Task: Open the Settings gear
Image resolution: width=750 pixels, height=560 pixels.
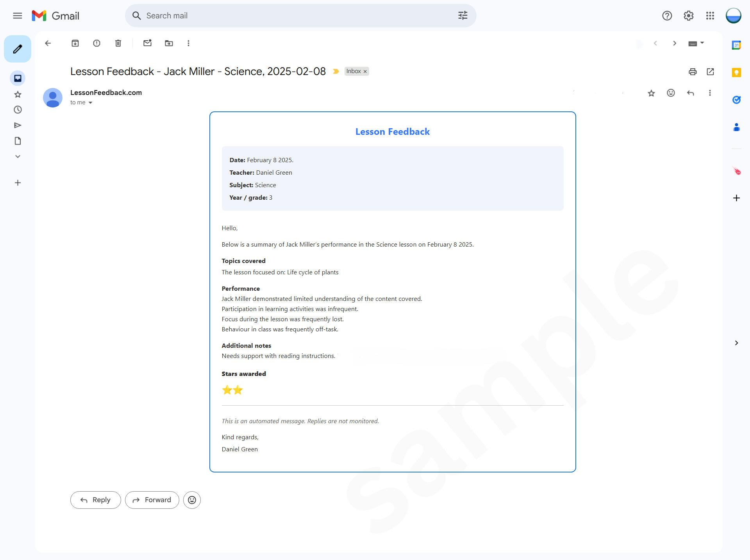Action: [x=689, y=16]
